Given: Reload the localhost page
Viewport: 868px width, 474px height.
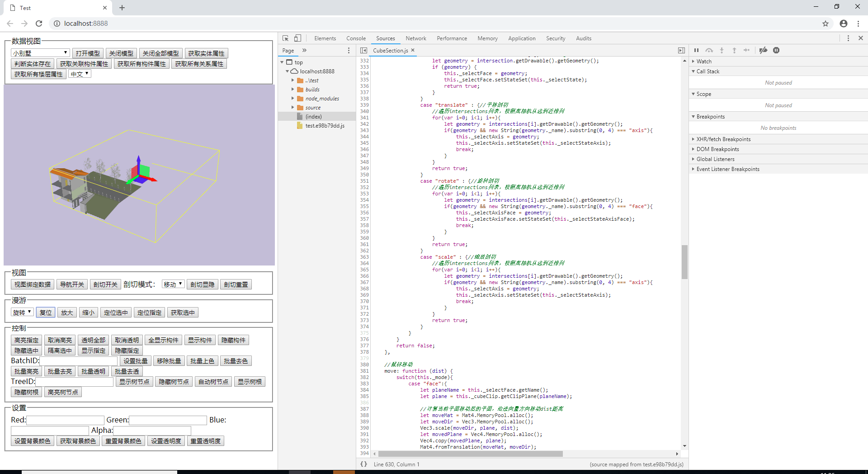Looking at the screenshot, I should (x=39, y=24).
